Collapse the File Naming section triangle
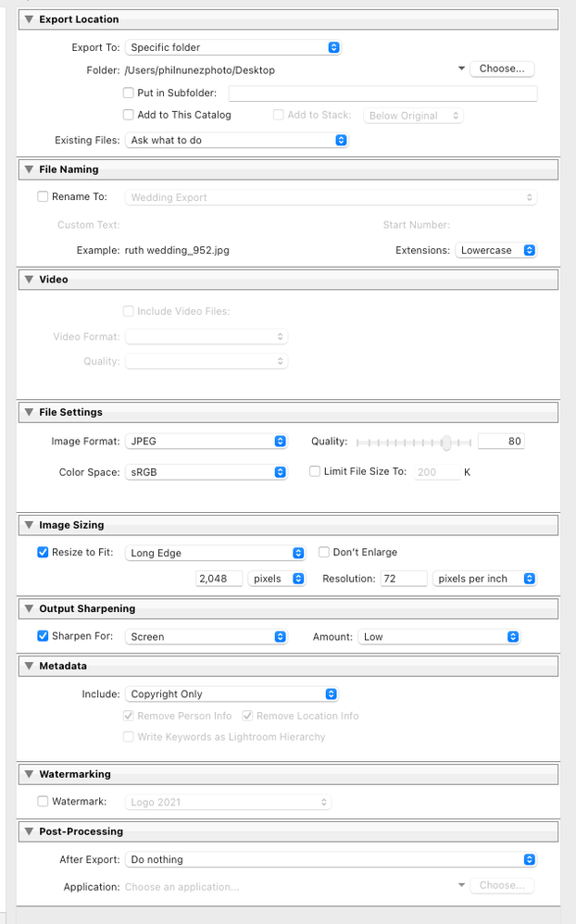Screen dimensions: 576x924 point(29,169)
